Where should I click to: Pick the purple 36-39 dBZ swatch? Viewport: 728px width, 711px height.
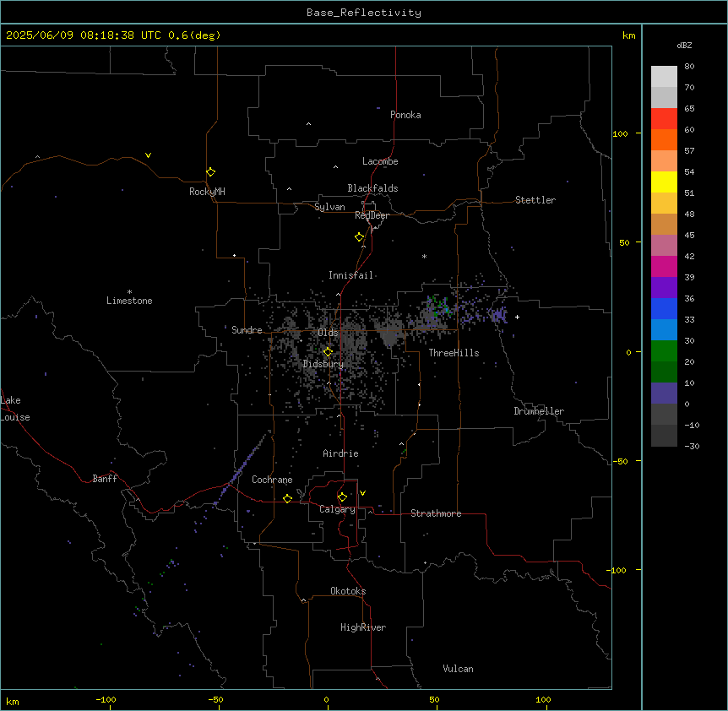(x=664, y=288)
